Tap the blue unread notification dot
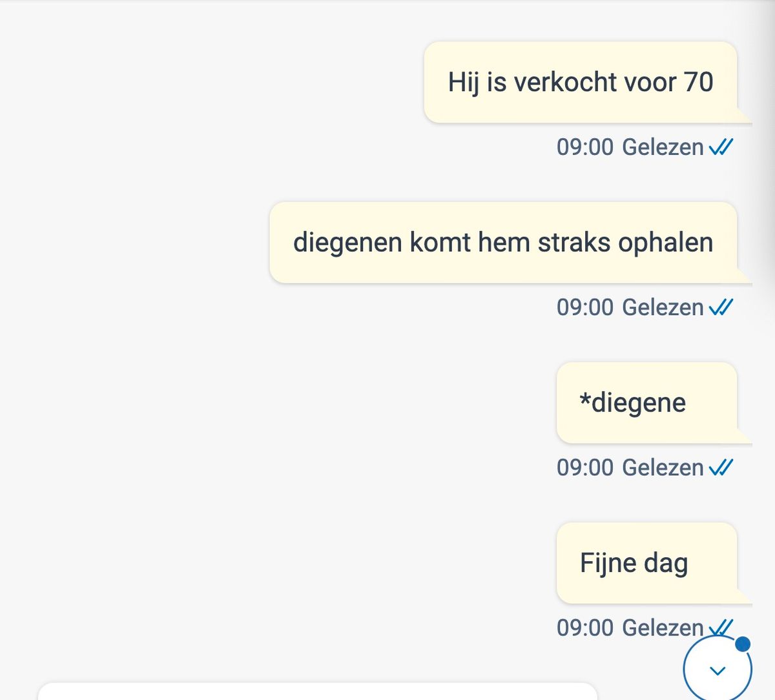This screenshot has width=775, height=700. 743,644
